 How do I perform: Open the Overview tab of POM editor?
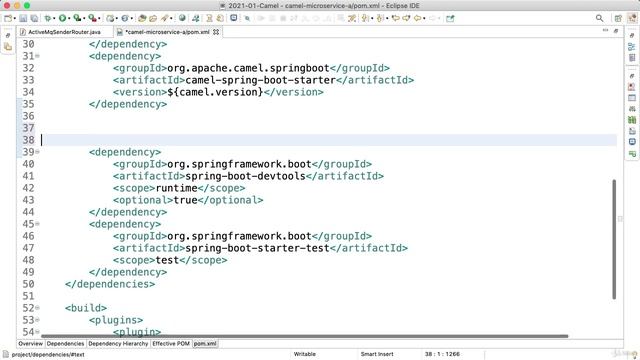point(30,344)
